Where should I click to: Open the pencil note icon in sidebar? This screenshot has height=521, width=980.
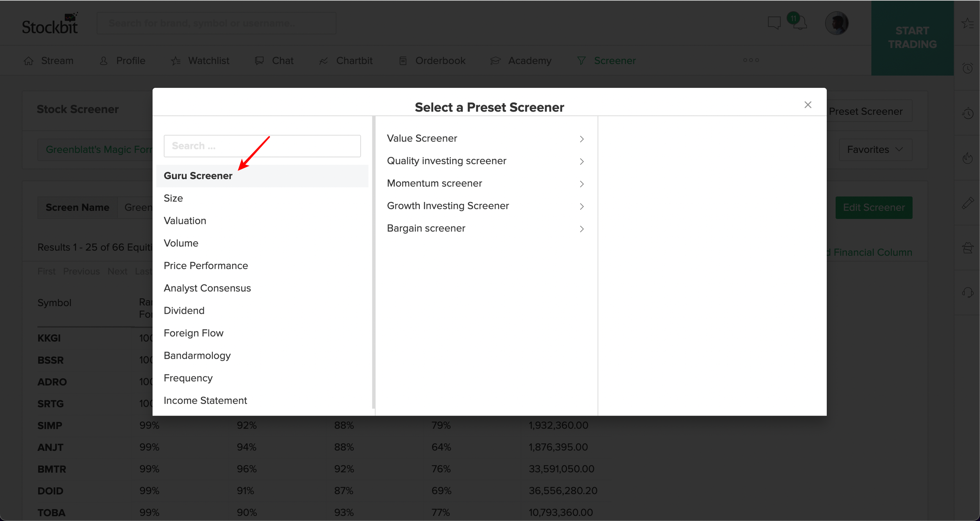[x=967, y=203]
